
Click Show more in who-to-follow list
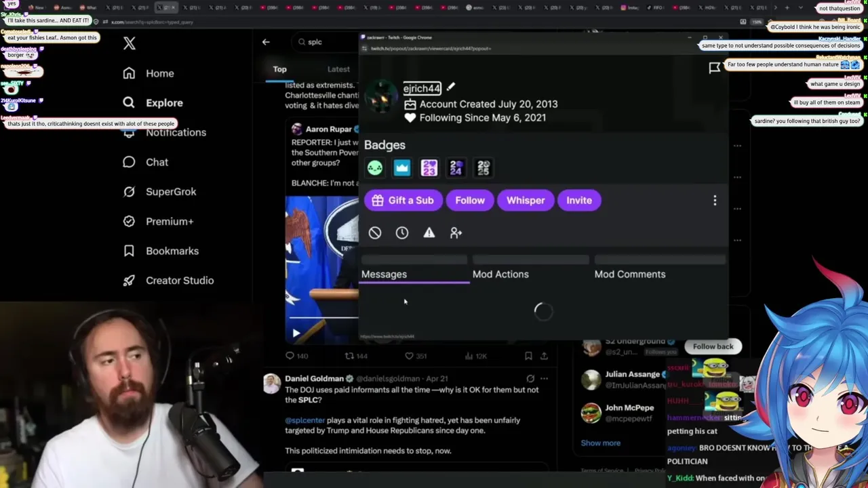click(600, 443)
